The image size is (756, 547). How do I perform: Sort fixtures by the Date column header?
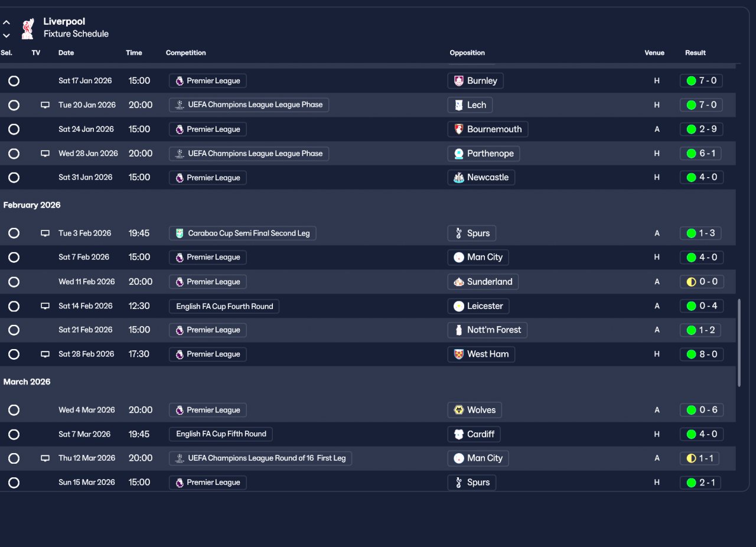tap(66, 53)
